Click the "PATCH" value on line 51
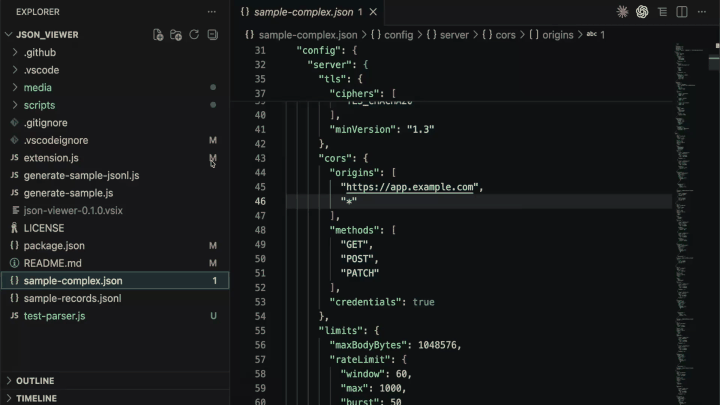The height and width of the screenshot is (405, 720). click(360, 274)
